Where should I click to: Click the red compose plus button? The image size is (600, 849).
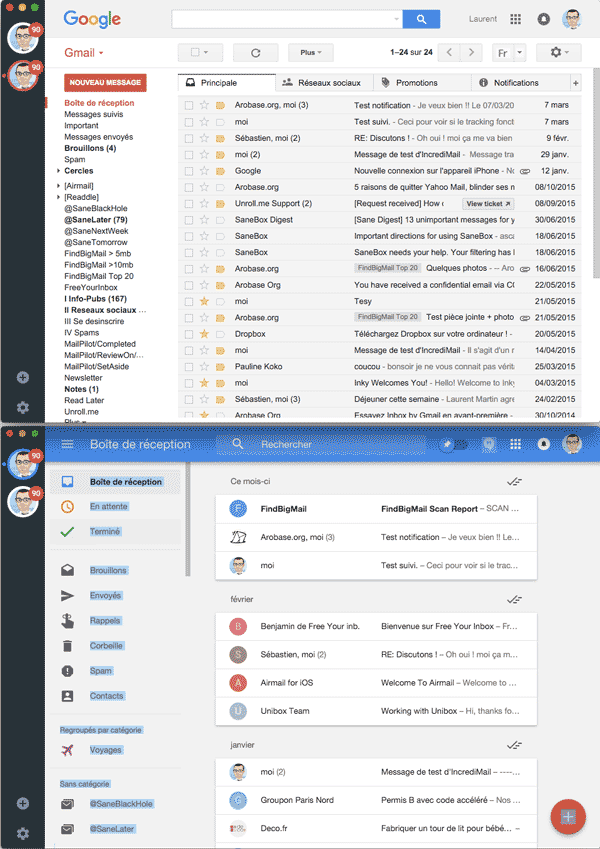click(x=568, y=817)
